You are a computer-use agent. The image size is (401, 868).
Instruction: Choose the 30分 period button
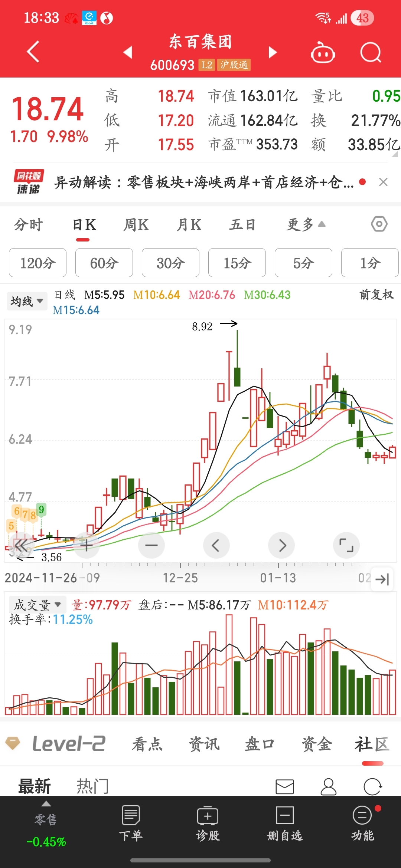(170, 263)
